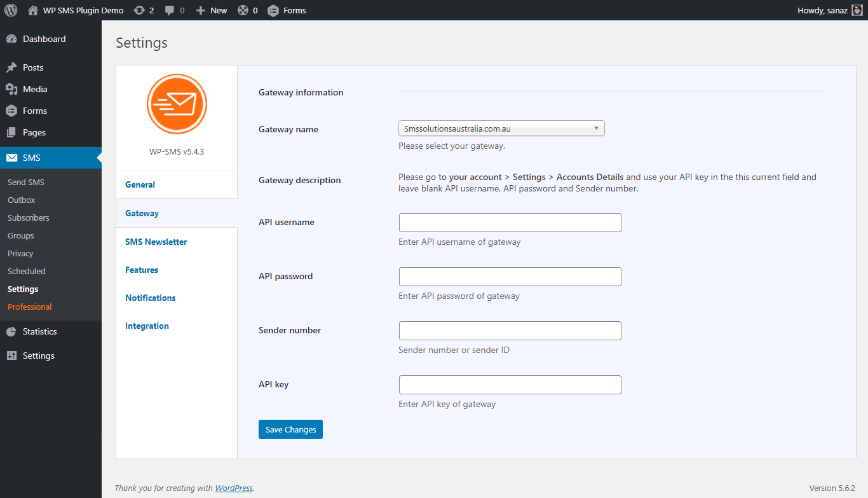868x498 pixels.
Task: Focus the Sender number field
Action: 510,331
